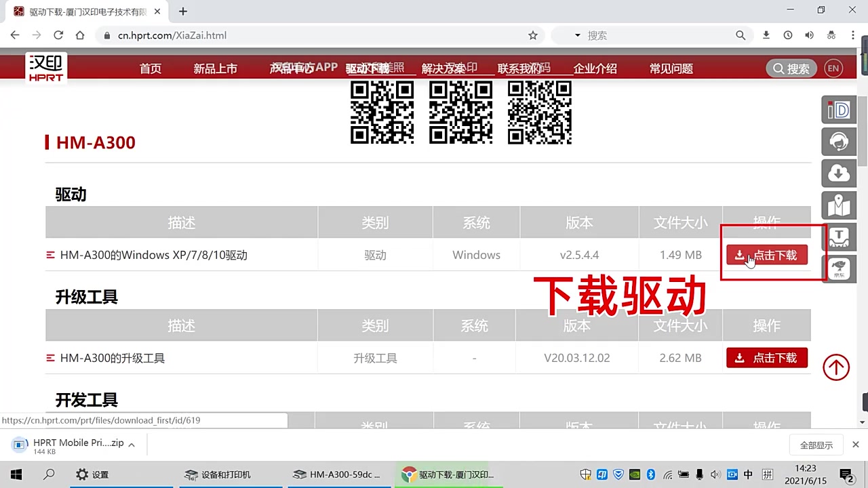This screenshot has width=868, height=488.
Task: Go back with the browser back arrow
Action: pos(15,35)
